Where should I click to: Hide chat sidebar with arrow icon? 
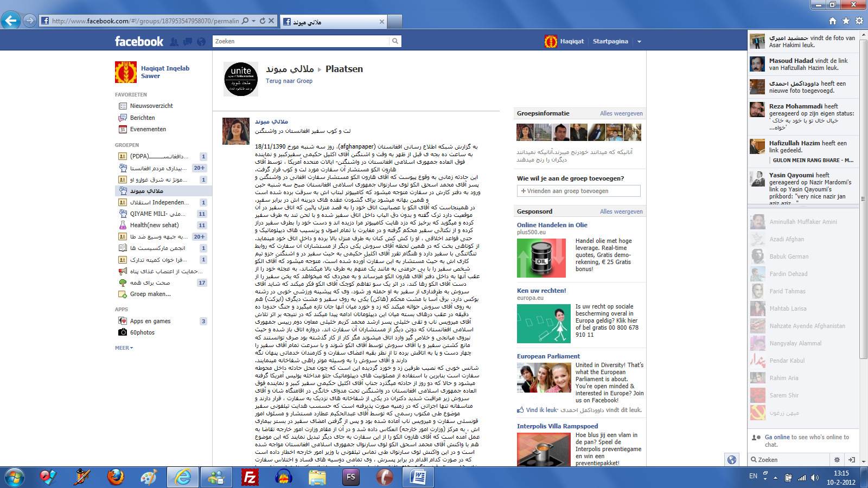pyautogui.click(x=852, y=460)
